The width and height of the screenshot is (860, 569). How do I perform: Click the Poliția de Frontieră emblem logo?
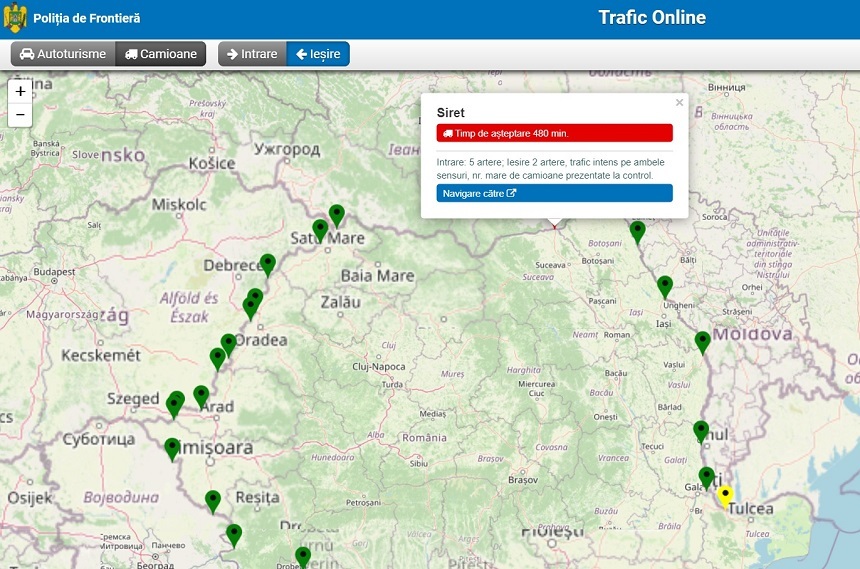click(x=15, y=18)
